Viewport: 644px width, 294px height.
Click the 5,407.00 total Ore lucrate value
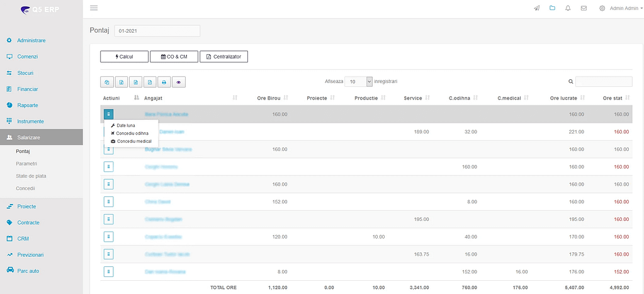coord(573,288)
